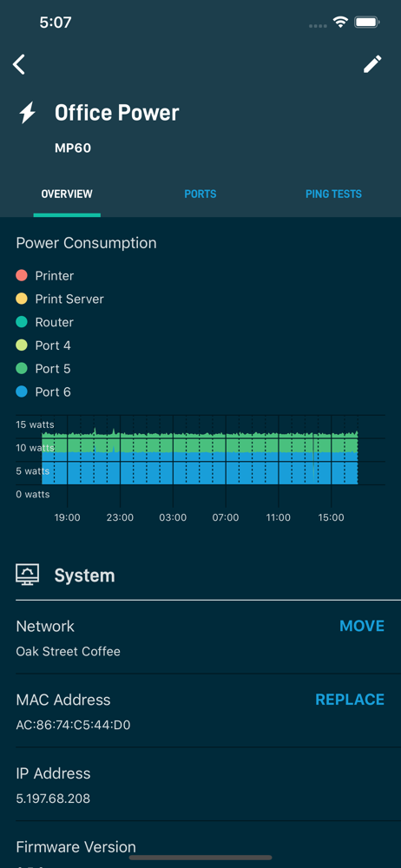The height and width of the screenshot is (868, 401).
Task: Toggle the Router teal legend dot
Action: (x=23, y=322)
